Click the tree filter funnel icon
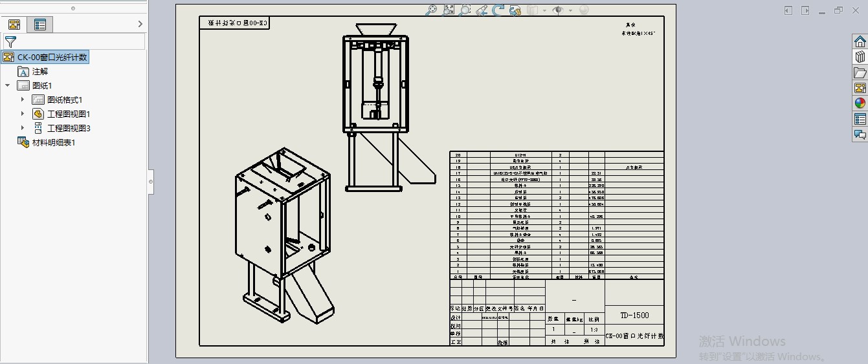 click(x=10, y=41)
